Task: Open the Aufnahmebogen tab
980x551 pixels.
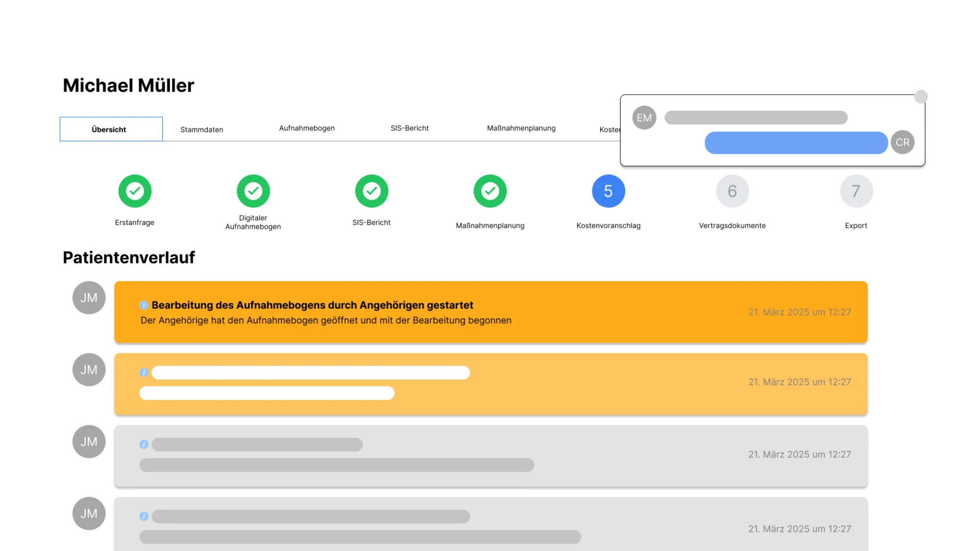Action: 307,128
